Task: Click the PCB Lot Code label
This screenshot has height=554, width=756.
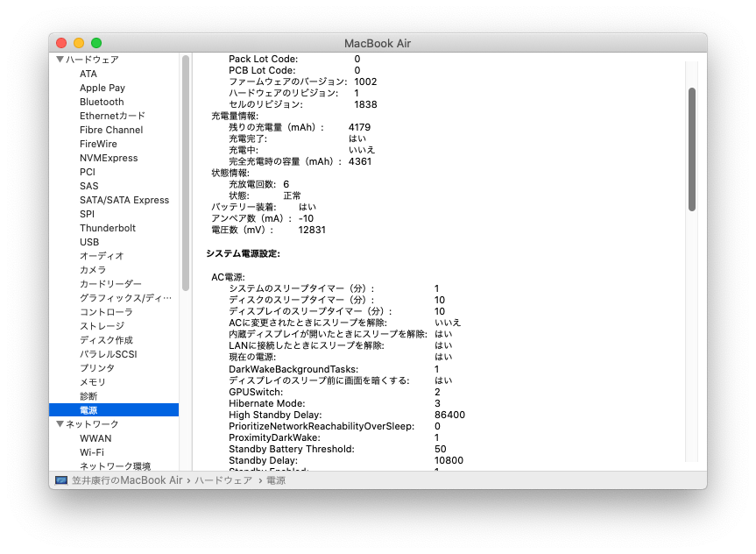Action: click(262, 70)
